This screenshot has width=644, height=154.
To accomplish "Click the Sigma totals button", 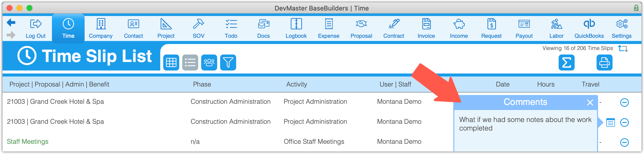I will (x=567, y=62).
